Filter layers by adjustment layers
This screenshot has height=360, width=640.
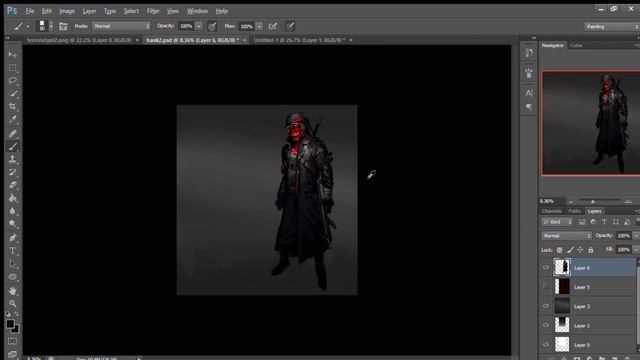coord(593,222)
